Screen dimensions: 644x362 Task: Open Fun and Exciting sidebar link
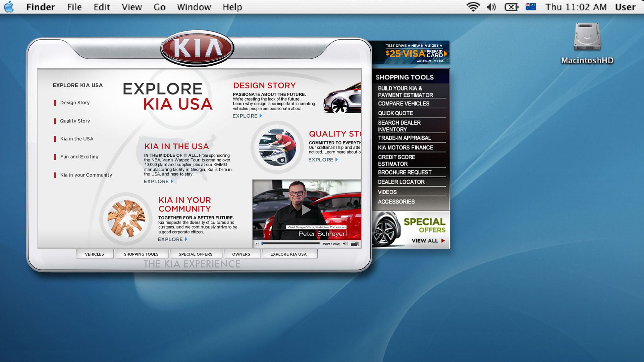click(79, 157)
